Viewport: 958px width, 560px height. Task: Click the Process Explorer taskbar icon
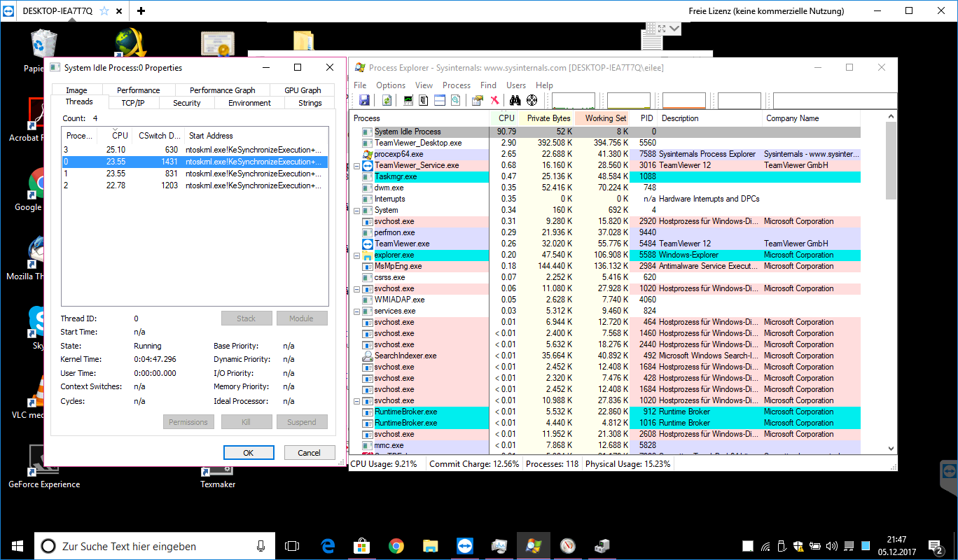(x=534, y=546)
